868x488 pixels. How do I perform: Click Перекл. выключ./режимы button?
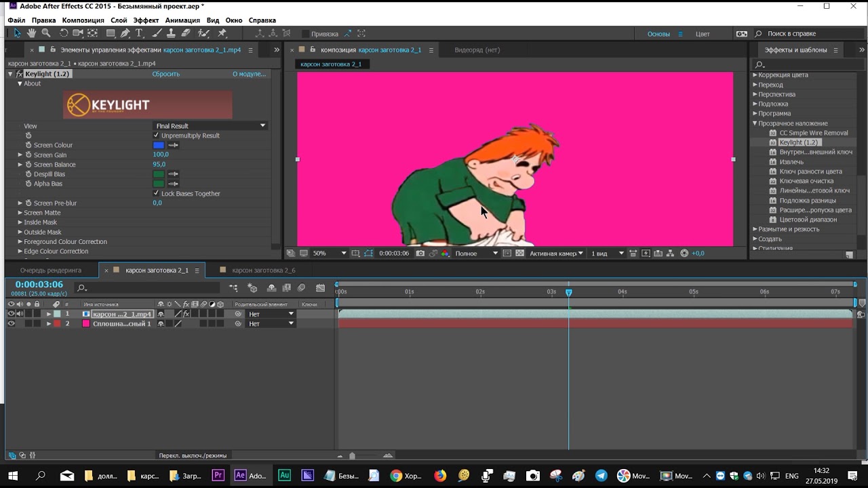point(193,455)
